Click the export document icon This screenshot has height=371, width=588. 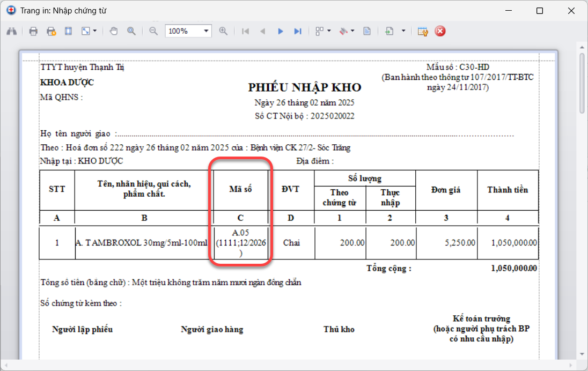tap(389, 31)
